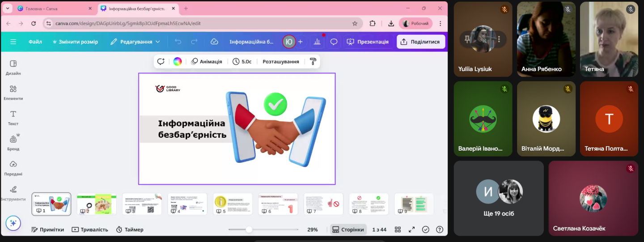Open the Дизайн side panel

tap(13, 68)
